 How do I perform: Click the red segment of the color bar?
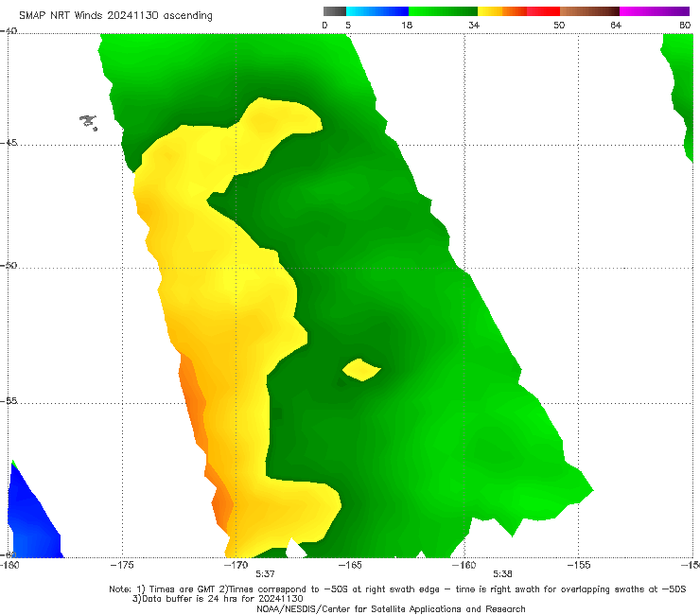[x=543, y=11]
